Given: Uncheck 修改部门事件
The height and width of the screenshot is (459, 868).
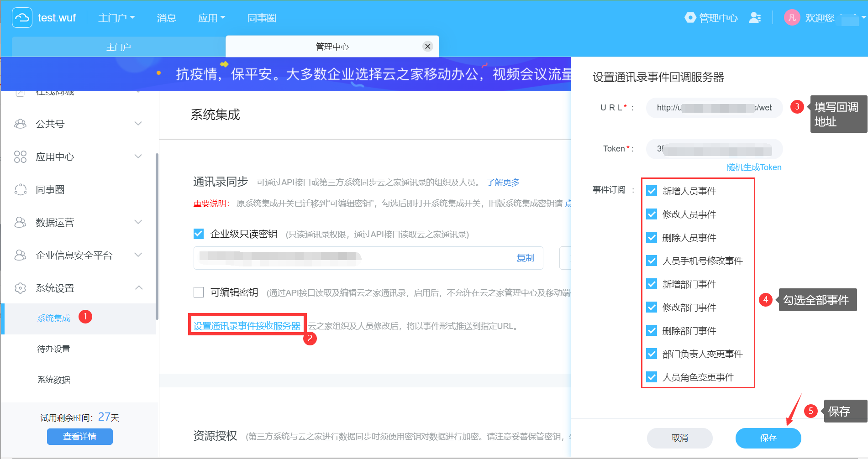Looking at the screenshot, I should 652,308.
